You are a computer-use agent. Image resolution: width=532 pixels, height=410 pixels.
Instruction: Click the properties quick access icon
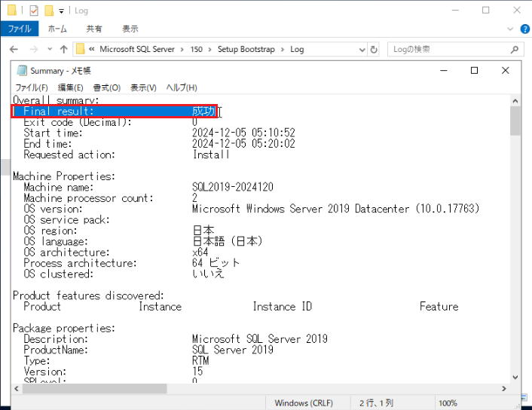34,11
